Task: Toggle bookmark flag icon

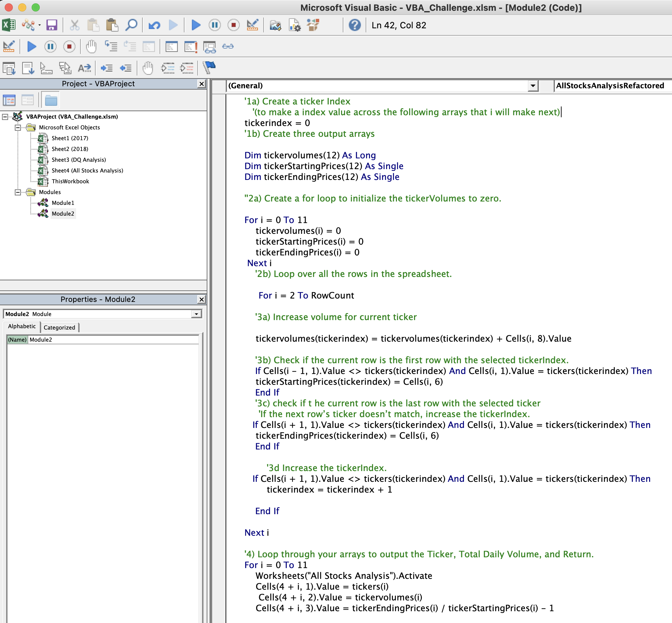Action: pos(209,67)
